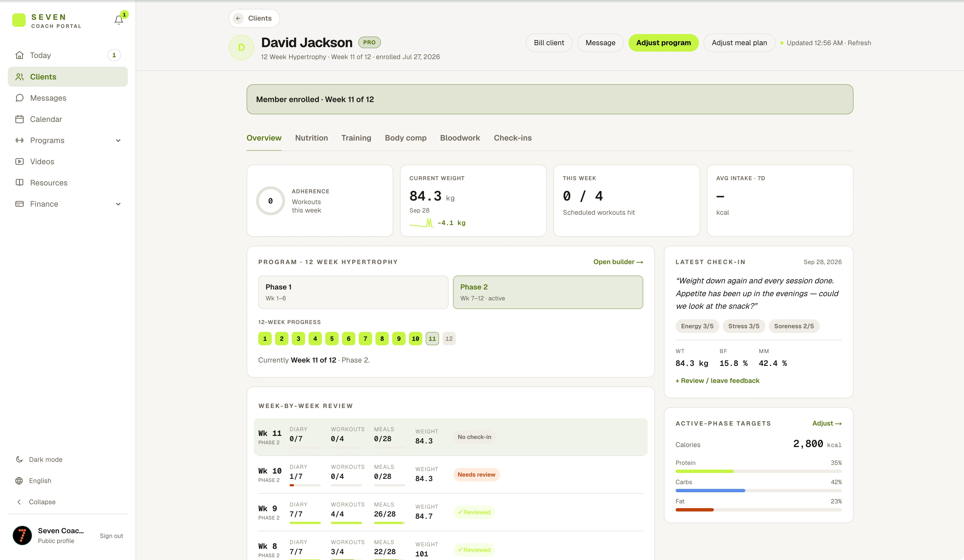
Task: Click Review / leave feedback link
Action: coord(717,381)
